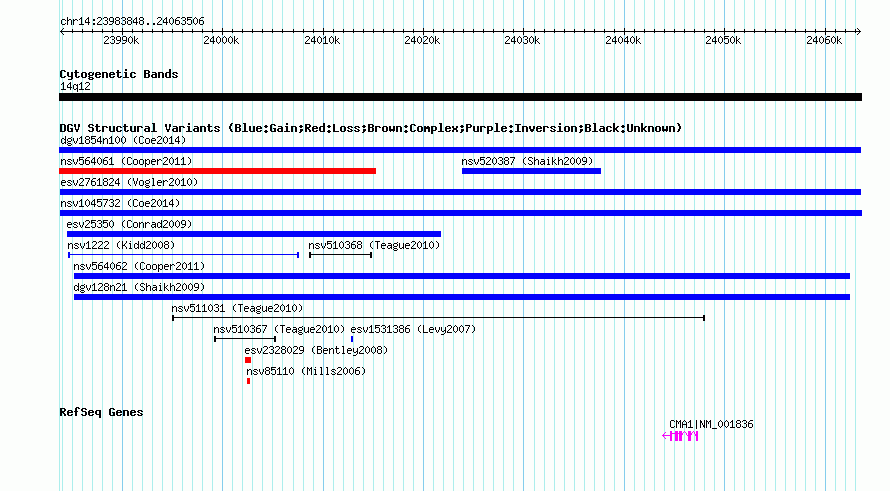The height and width of the screenshot is (491, 890).
Task: Click the black nsv510367 span line
Action: 245,339
